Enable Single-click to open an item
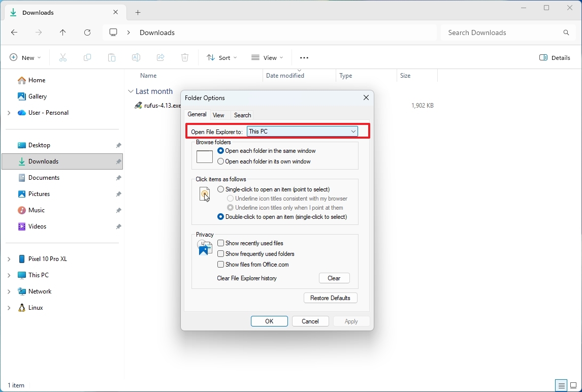 point(221,189)
